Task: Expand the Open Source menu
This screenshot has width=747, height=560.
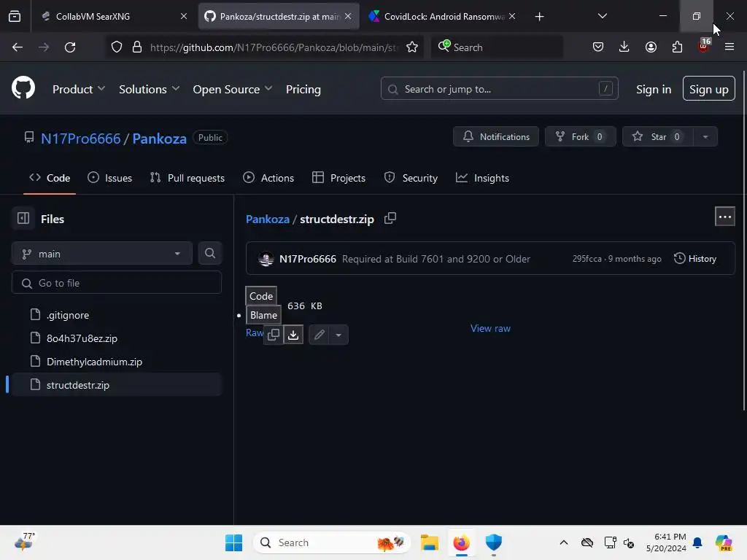Action: [x=233, y=89]
